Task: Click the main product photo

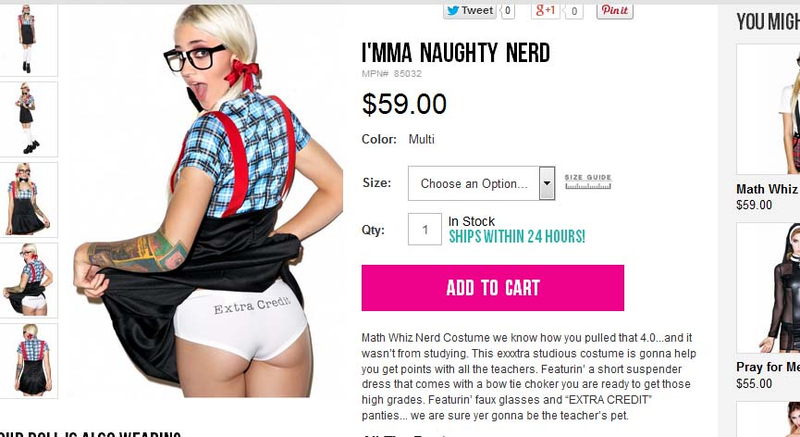Action: pos(204,201)
